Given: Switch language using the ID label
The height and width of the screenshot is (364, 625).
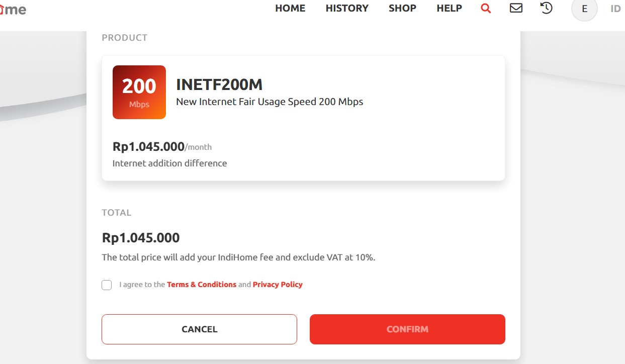Looking at the screenshot, I should pos(615,9).
